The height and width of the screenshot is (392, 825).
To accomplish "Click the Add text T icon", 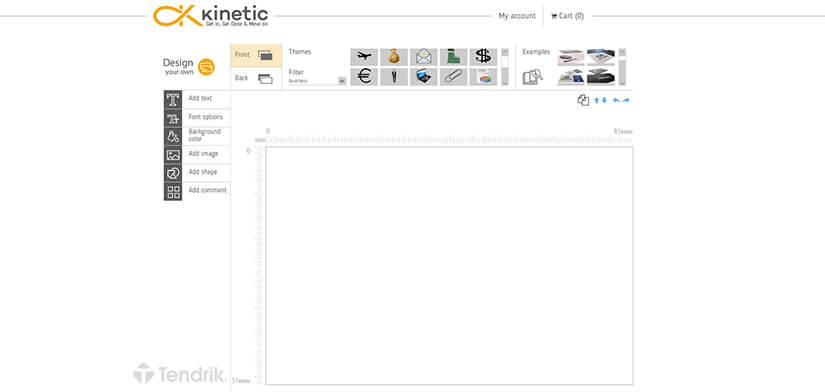I will pyautogui.click(x=173, y=99).
